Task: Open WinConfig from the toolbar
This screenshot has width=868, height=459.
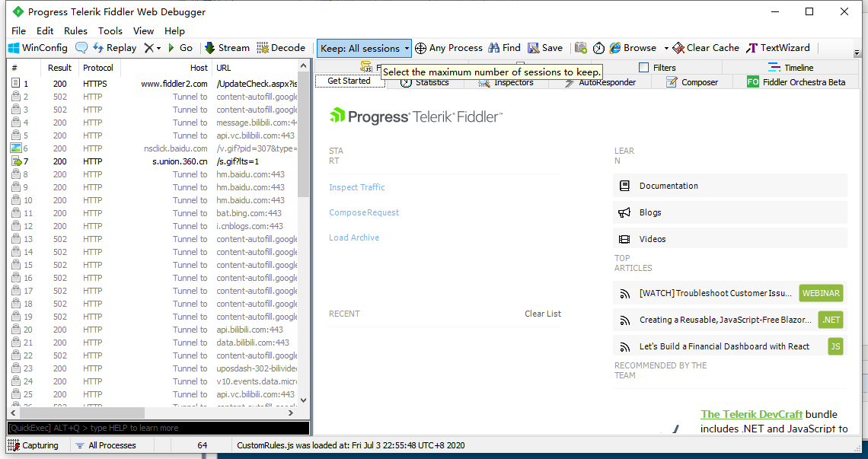Action: click(x=37, y=48)
